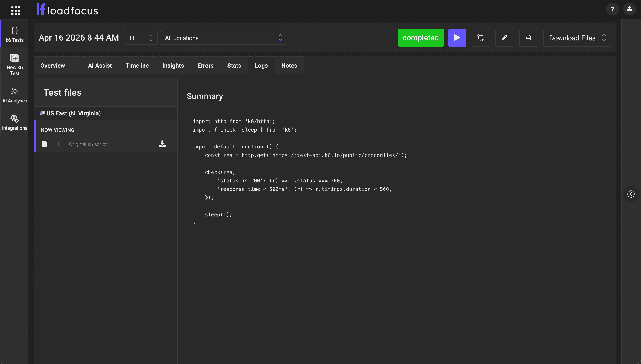Print the report using the printer icon
Screen dimensions: 641x364
coord(528,38)
